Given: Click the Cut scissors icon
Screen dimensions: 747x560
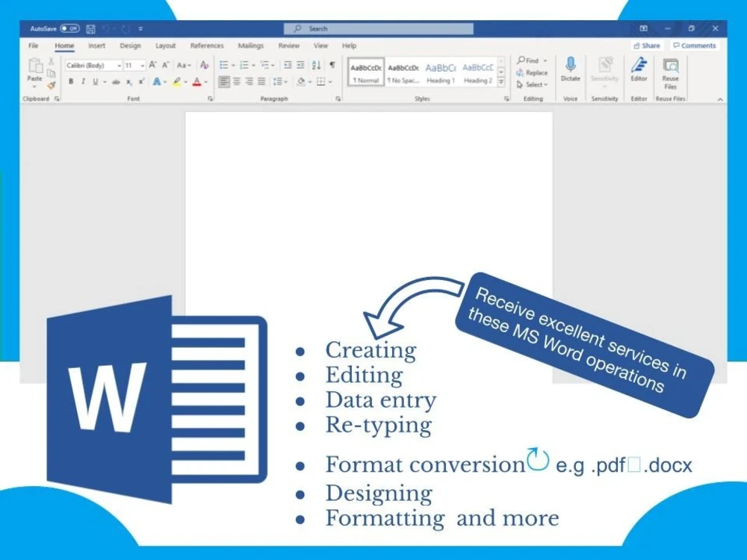Looking at the screenshot, I should coord(51,61).
